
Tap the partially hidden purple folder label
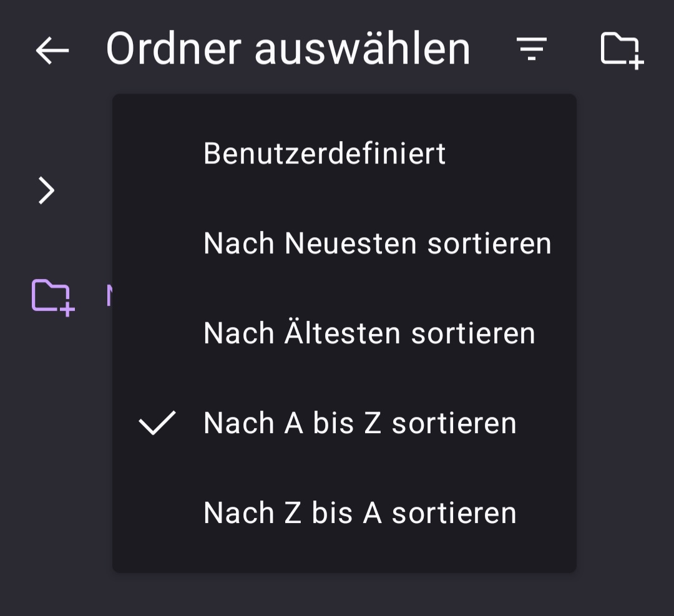tap(109, 296)
